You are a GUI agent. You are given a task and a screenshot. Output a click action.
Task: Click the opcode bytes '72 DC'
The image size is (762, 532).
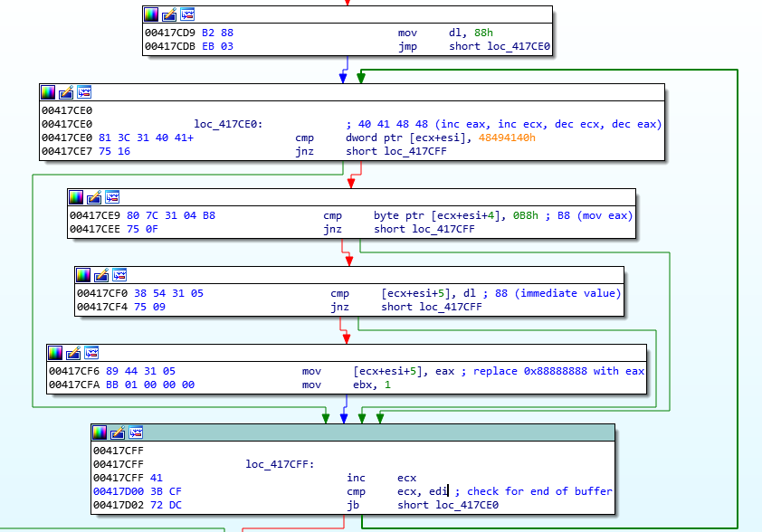(x=166, y=505)
